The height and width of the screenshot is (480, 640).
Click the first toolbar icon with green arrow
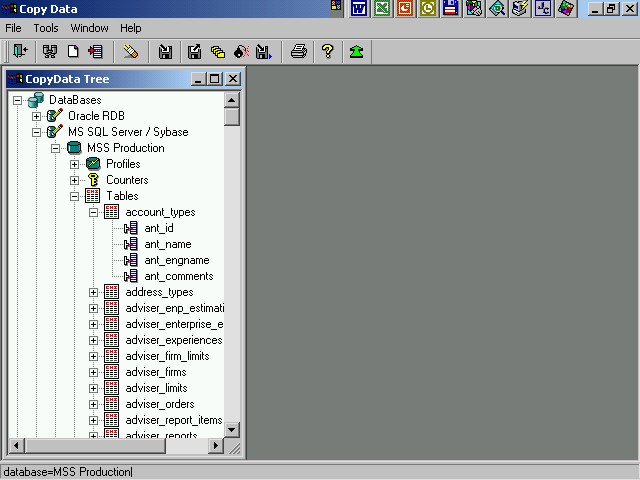pos(19,52)
